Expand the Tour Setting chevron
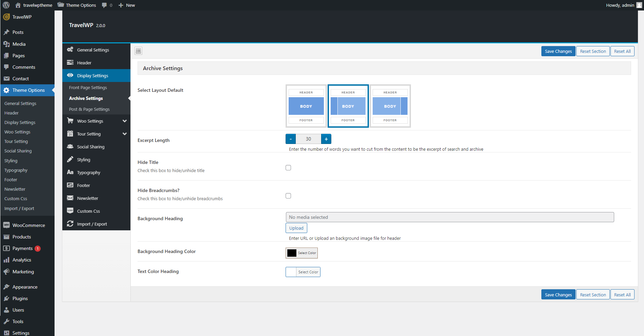This screenshot has width=644, height=336. [125, 134]
